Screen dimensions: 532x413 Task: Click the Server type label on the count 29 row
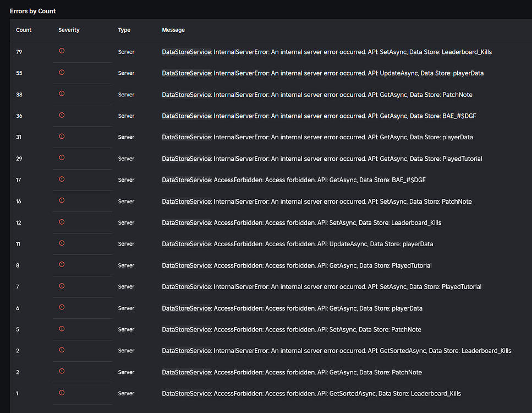[125, 159]
